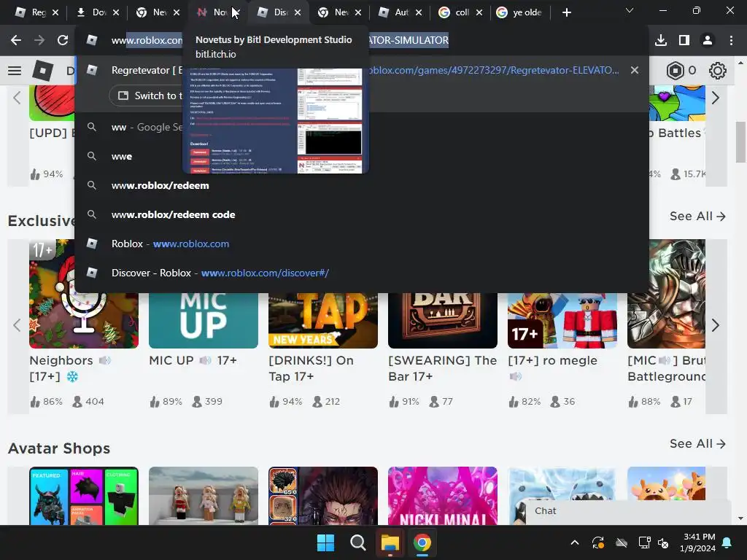Advance the top games carousel right
Viewport: 747px width, 560px height.
[x=716, y=98]
